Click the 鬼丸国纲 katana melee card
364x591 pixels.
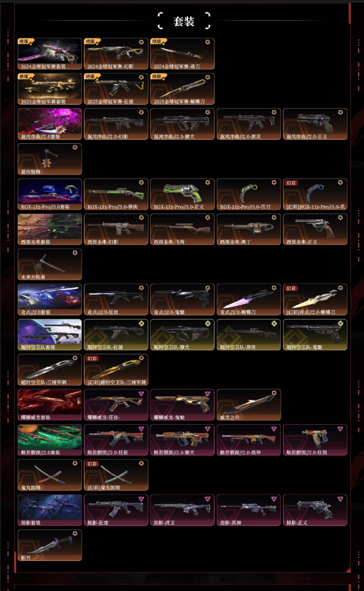[x=50, y=475]
